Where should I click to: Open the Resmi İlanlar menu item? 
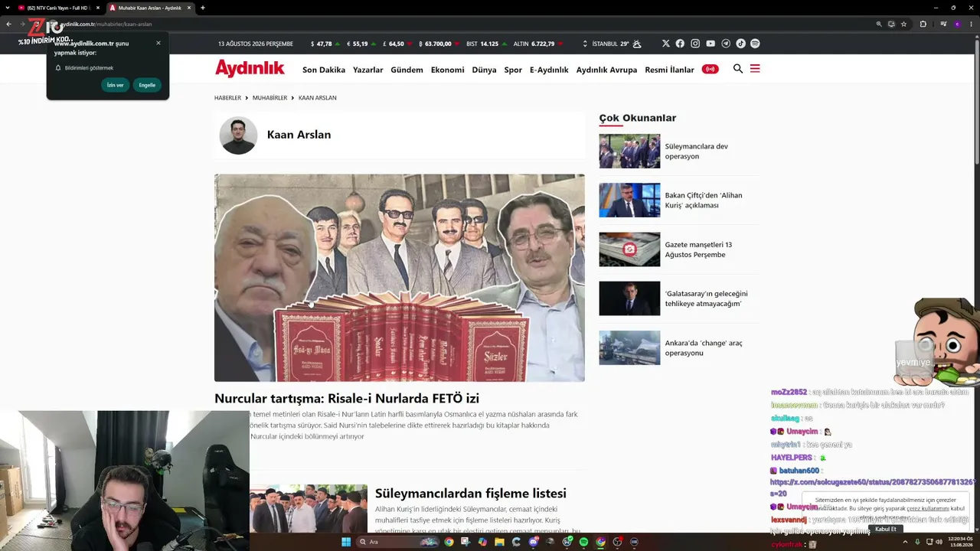tap(669, 70)
